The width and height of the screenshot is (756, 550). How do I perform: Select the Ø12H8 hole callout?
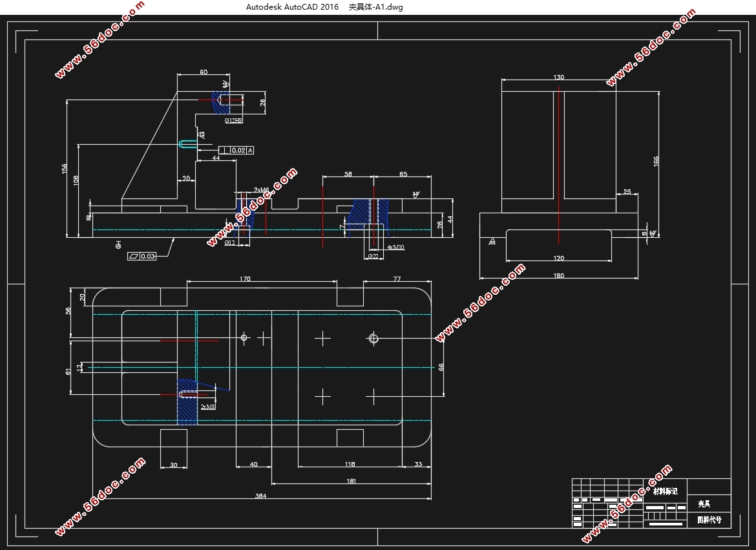[x=233, y=121]
